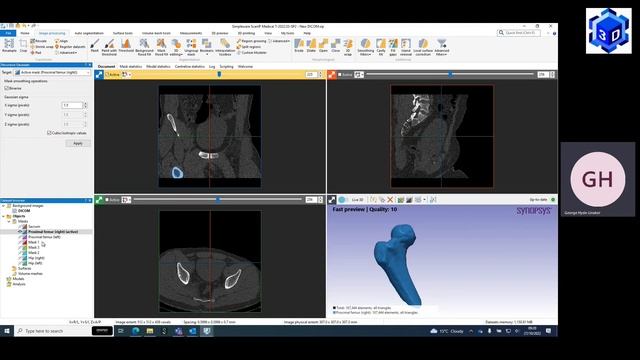Toggle visibility of Hip (right) mask
640x360 pixels.
click(x=20, y=258)
